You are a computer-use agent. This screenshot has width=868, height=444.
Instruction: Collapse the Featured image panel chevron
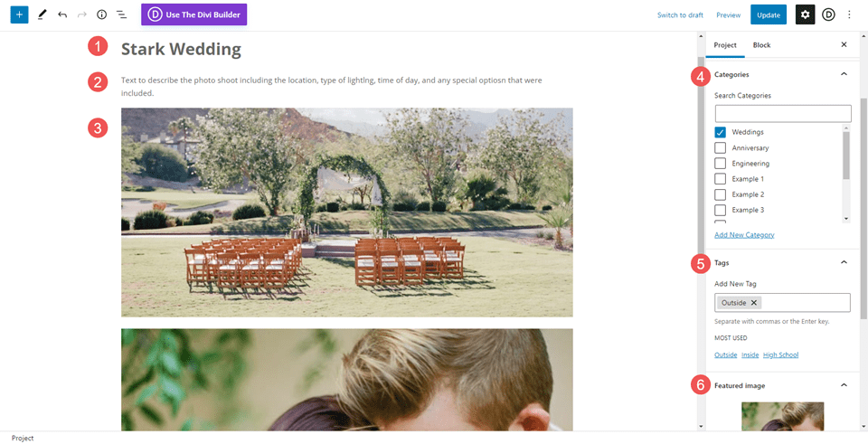point(844,385)
